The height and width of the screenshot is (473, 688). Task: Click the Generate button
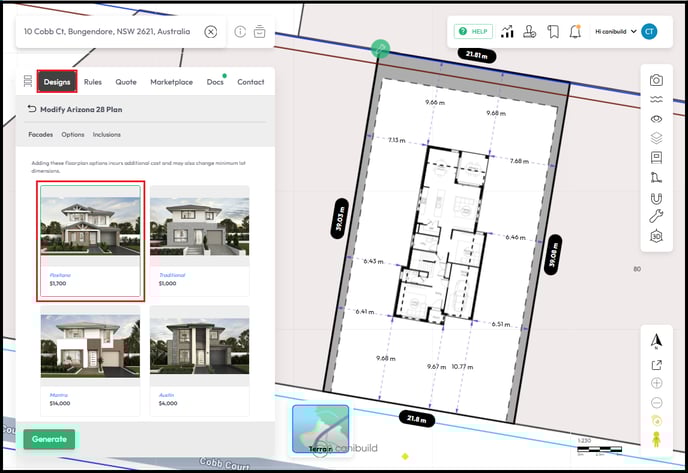click(x=49, y=439)
